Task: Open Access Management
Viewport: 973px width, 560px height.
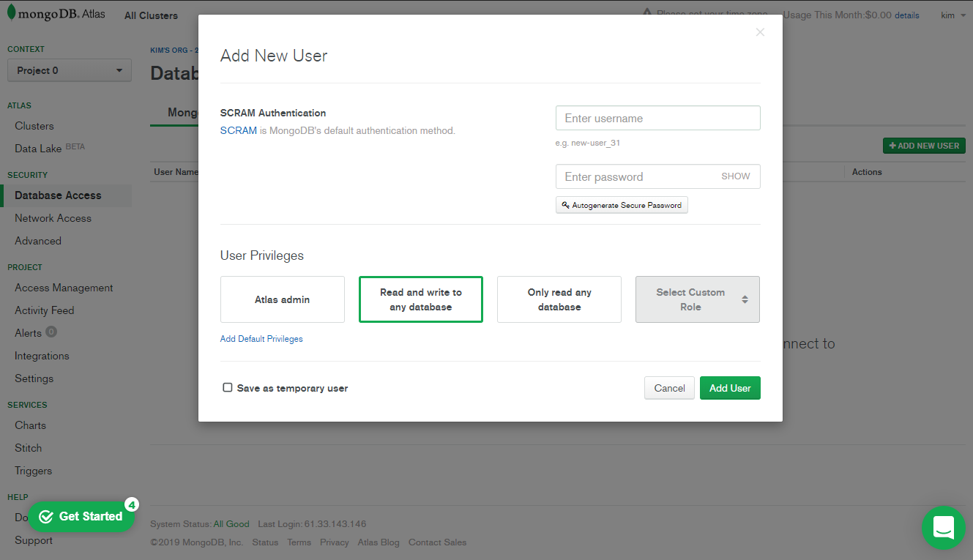Action: (64, 288)
